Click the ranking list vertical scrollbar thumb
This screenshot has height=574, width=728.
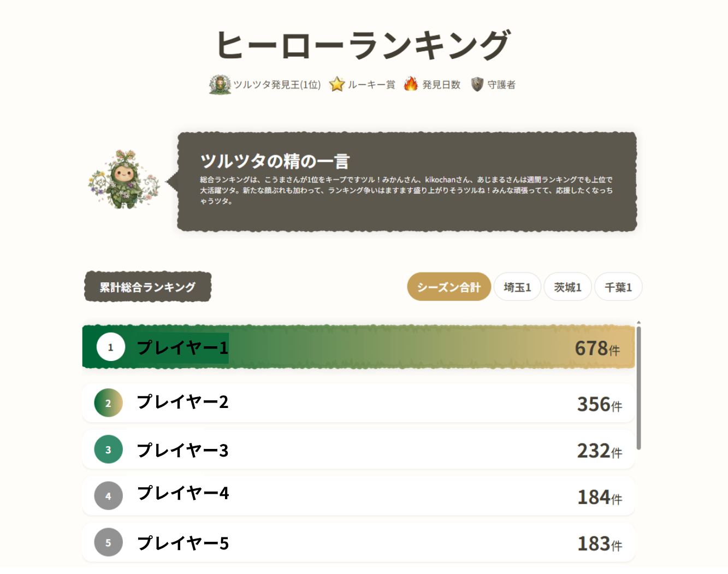tap(638, 388)
